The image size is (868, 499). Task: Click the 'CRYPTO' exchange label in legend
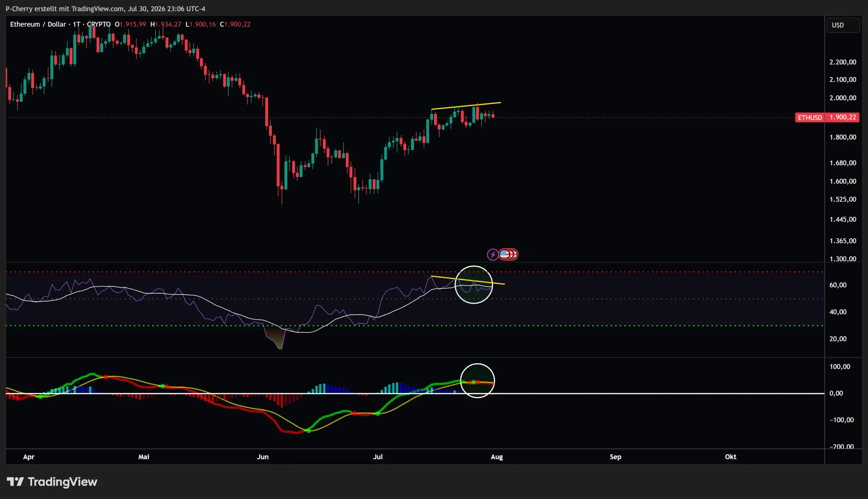tap(99, 24)
